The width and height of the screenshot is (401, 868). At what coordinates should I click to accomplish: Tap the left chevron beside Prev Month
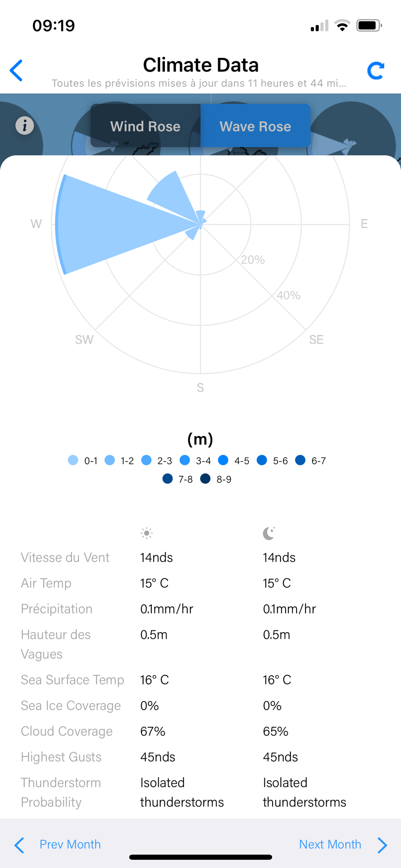19,845
